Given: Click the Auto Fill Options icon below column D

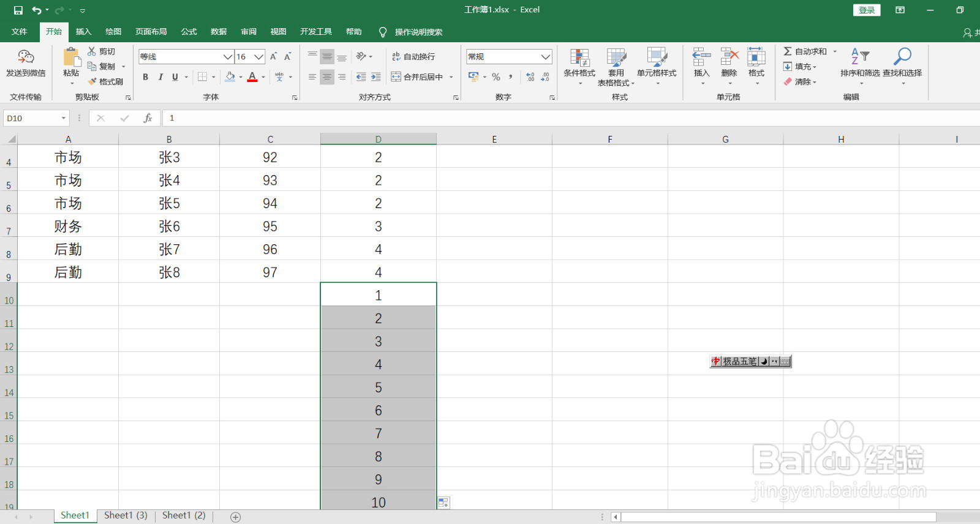Looking at the screenshot, I should (x=443, y=503).
